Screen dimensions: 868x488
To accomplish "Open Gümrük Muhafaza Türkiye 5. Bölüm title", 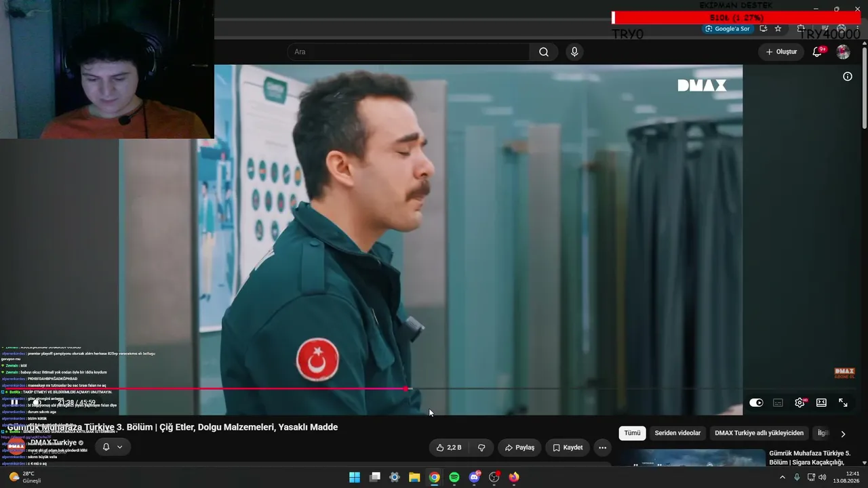I will pyautogui.click(x=810, y=457).
